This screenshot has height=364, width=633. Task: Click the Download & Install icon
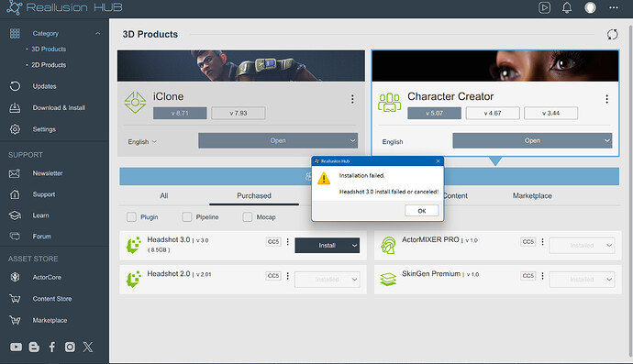click(15, 108)
